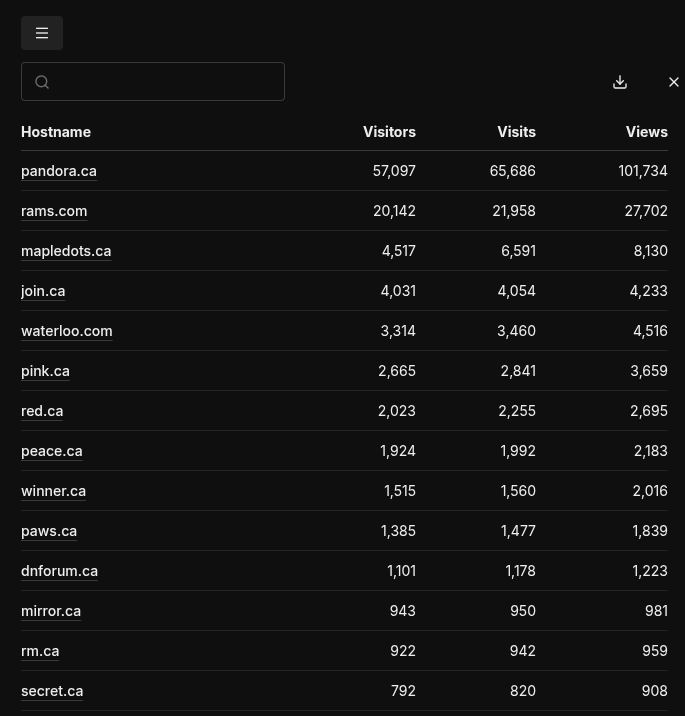Viewport: 685px width, 716px height.
Task: Click the download icon
Action: (620, 82)
